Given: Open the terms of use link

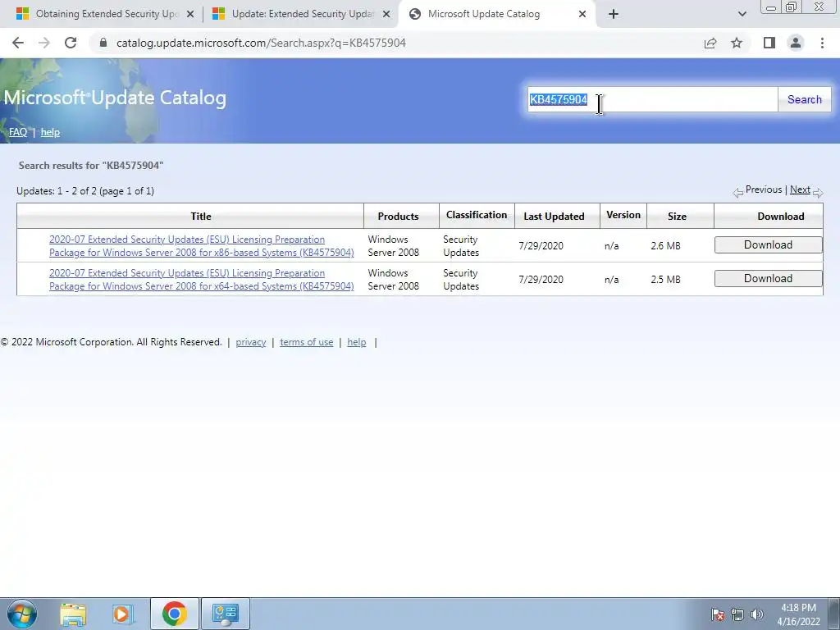Looking at the screenshot, I should pos(307,342).
